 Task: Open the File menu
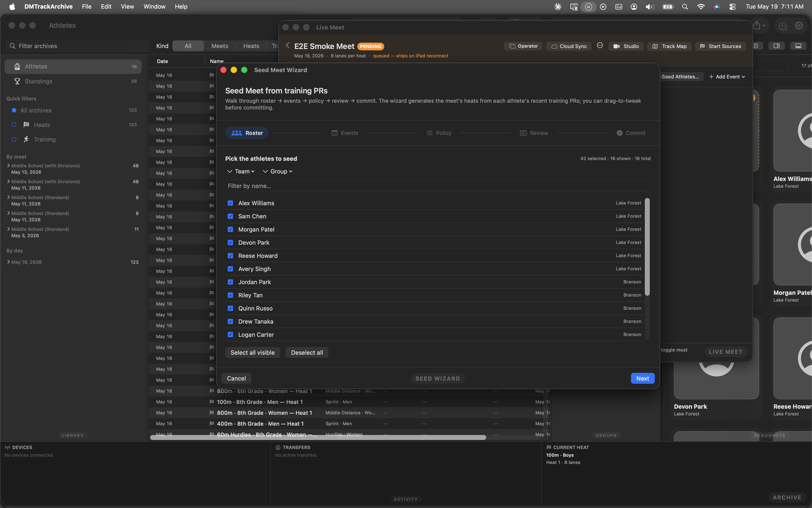click(x=87, y=6)
